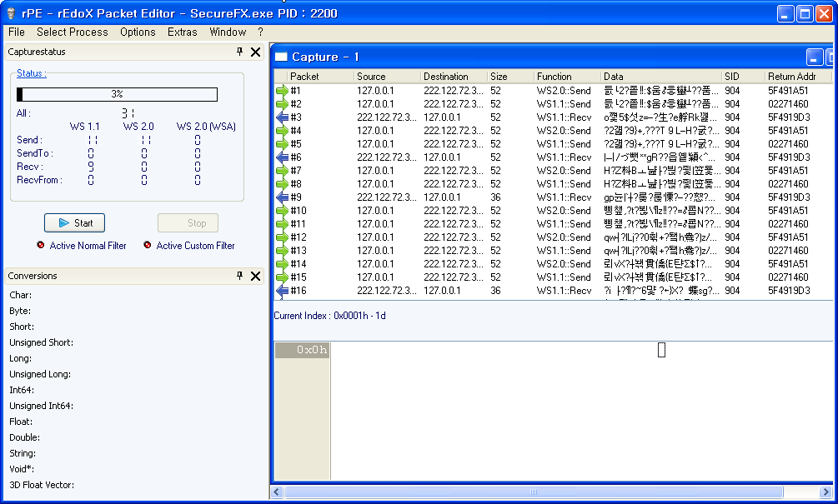
Task: Click the green send arrow of packet #7
Action: click(282, 171)
